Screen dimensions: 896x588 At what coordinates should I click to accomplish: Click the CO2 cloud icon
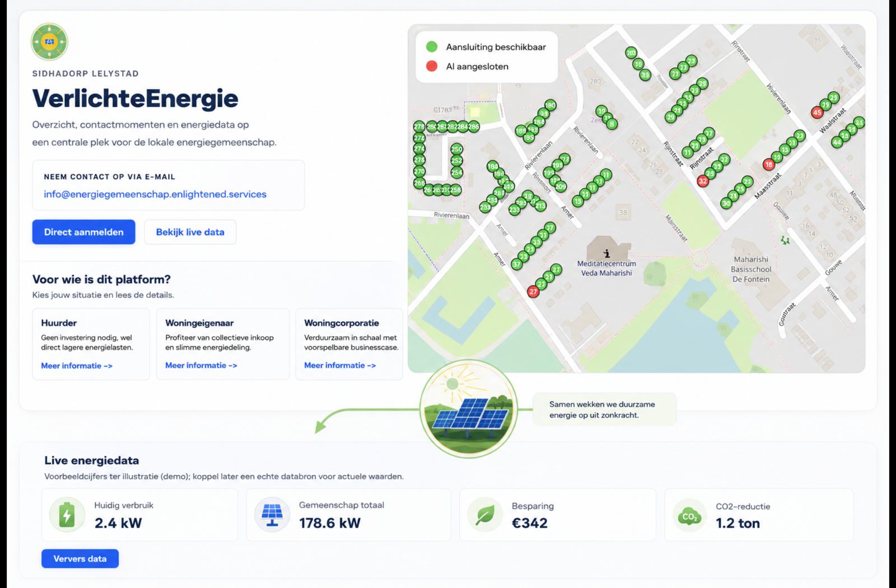click(689, 516)
